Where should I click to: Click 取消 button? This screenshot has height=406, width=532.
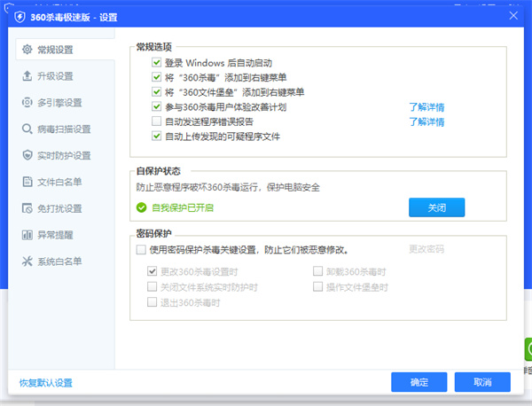(x=482, y=382)
